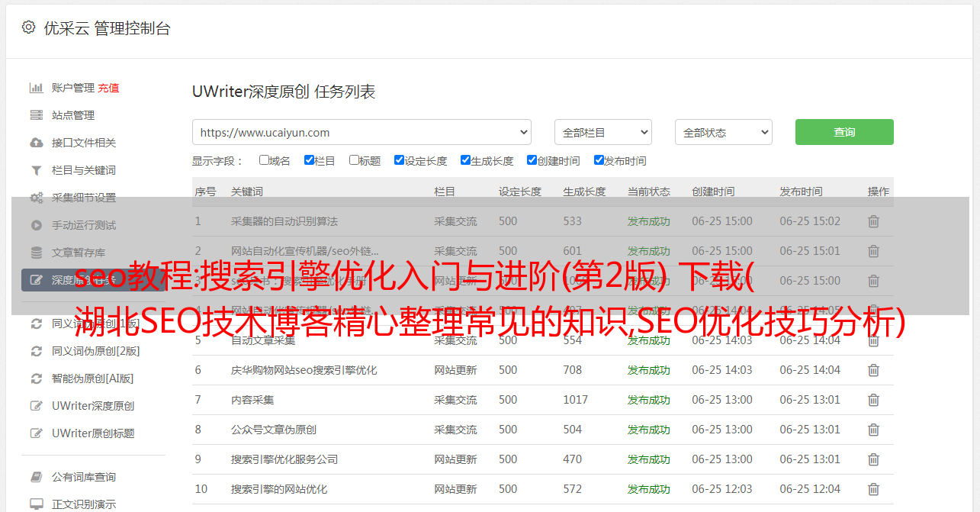Viewport: 980px width, 512px height.
Task: Delete task row 搜索引擎的网站优化
Action: tap(873, 489)
